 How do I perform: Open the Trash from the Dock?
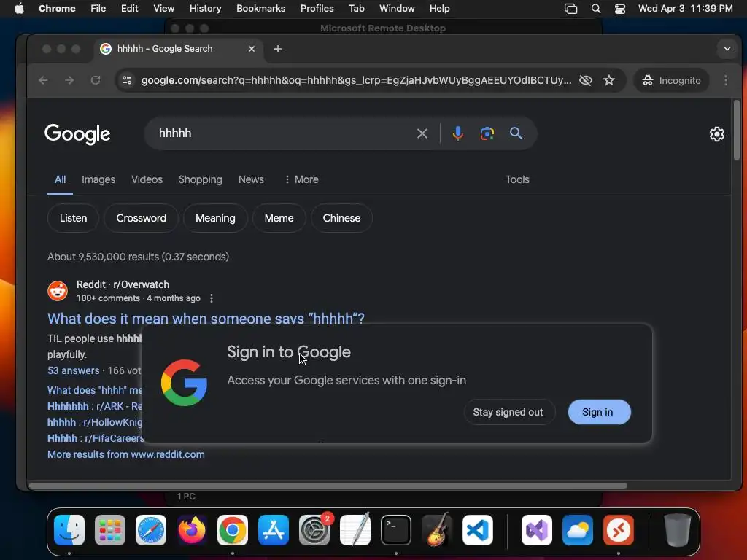point(677,530)
